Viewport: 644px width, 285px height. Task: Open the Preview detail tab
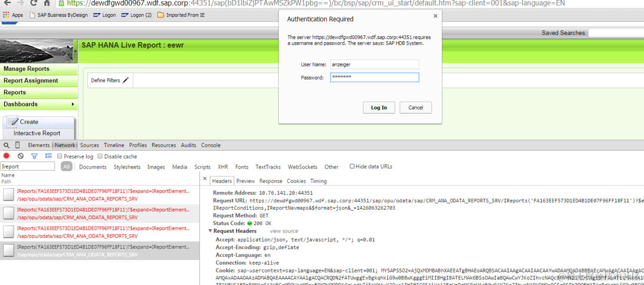246,181
